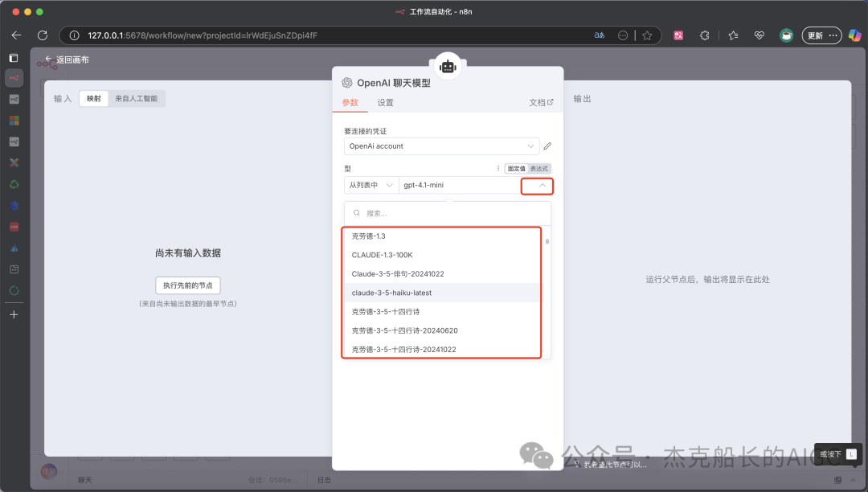Screen dimensions: 868x492
Task: Click the browser address bar URL
Action: 202,35
